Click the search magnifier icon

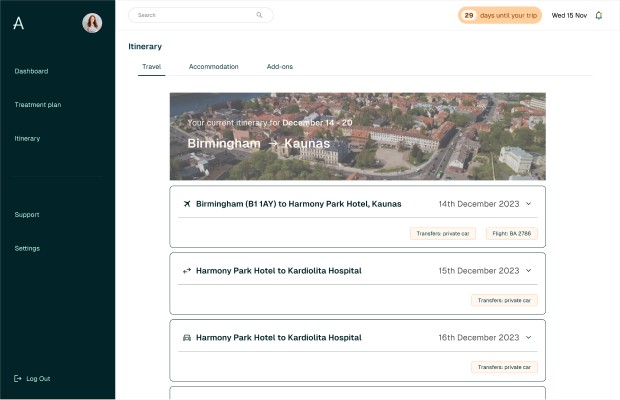coord(259,15)
